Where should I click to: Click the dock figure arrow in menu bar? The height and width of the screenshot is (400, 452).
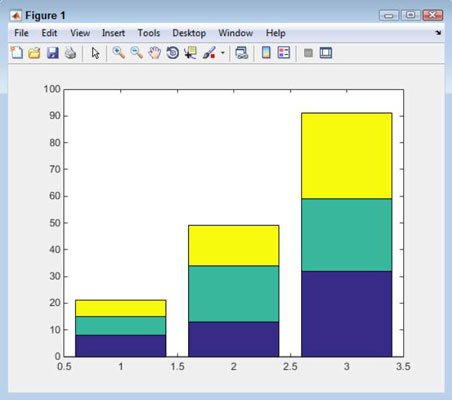point(438,33)
